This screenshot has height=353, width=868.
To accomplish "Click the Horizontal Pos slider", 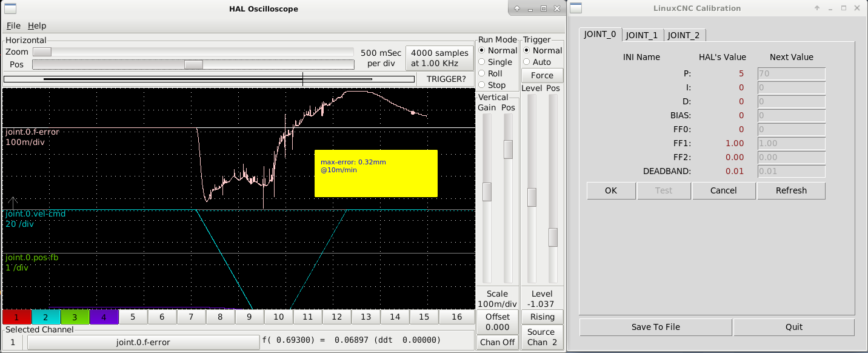I will point(193,64).
